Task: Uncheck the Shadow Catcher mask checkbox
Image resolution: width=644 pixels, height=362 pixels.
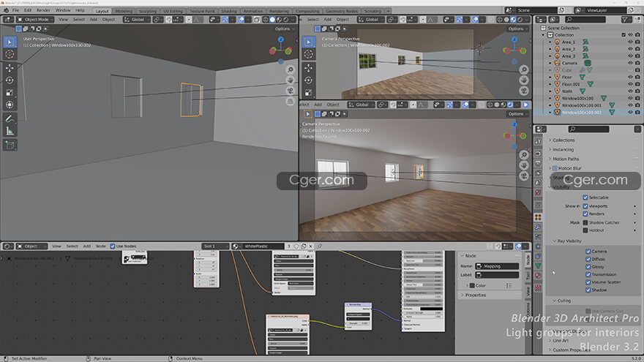Action: pos(586,222)
